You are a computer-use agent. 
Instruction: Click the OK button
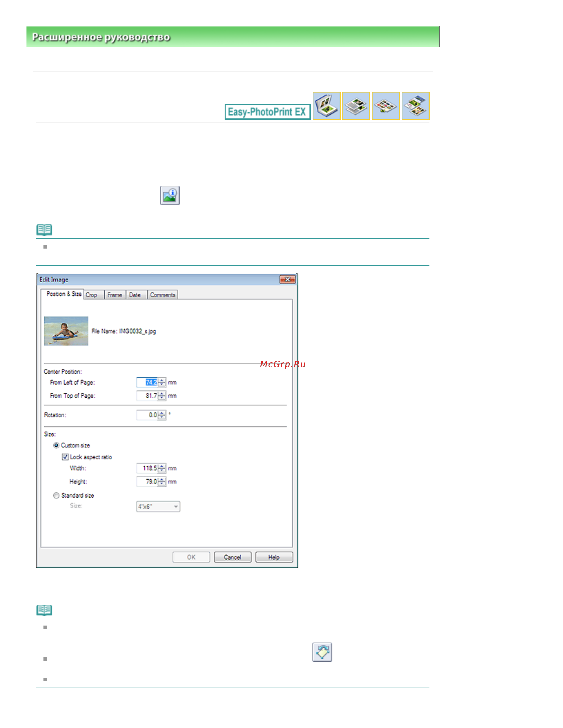pyautogui.click(x=191, y=557)
